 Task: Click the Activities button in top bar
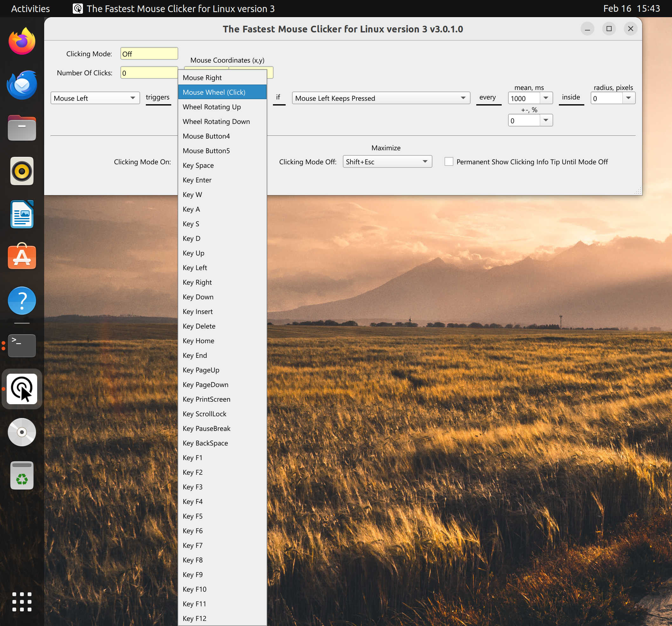pos(30,9)
